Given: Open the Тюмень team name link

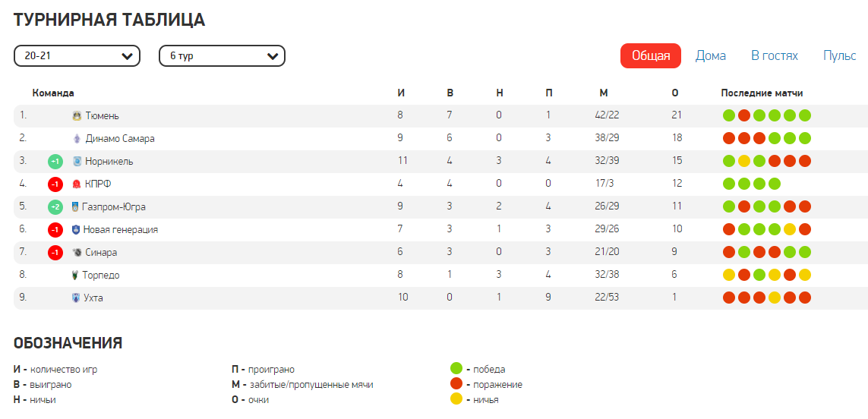Looking at the screenshot, I should click(103, 116).
